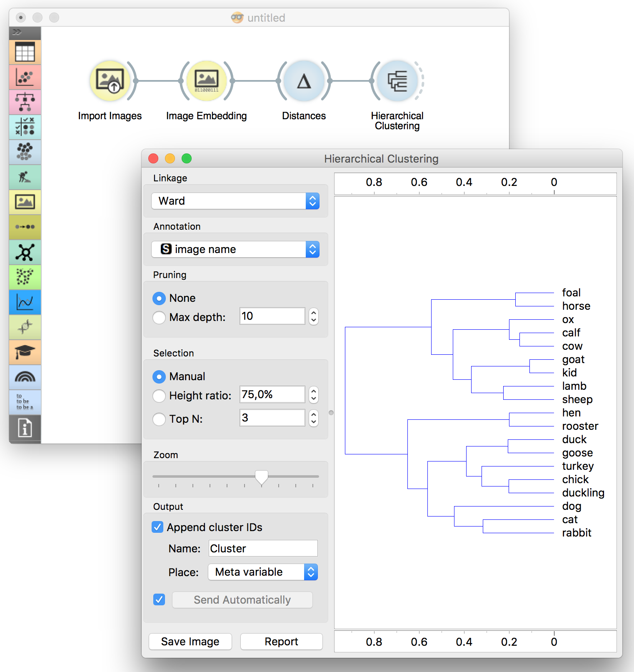Open the Place dropdown showing Meta variable

pyautogui.click(x=263, y=572)
